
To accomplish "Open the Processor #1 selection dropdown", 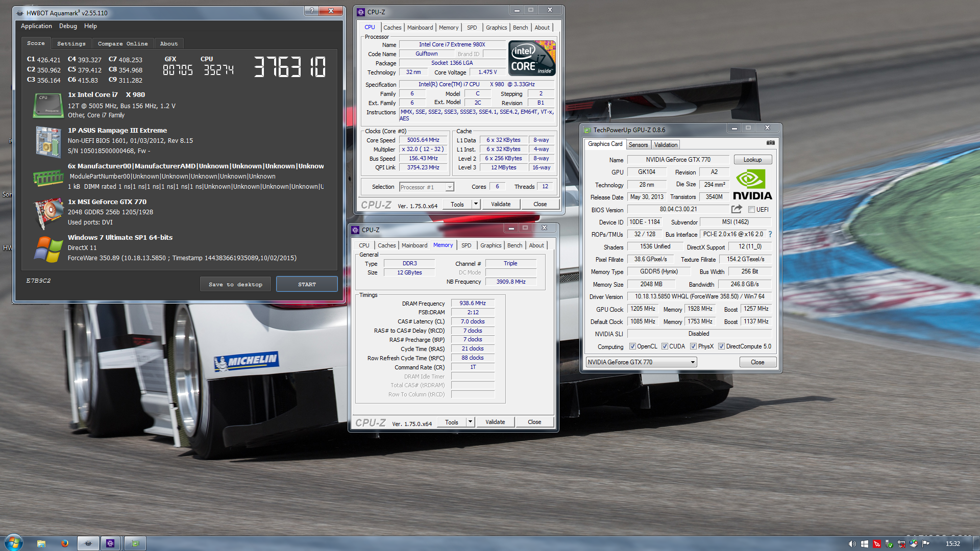I will [x=426, y=187].
